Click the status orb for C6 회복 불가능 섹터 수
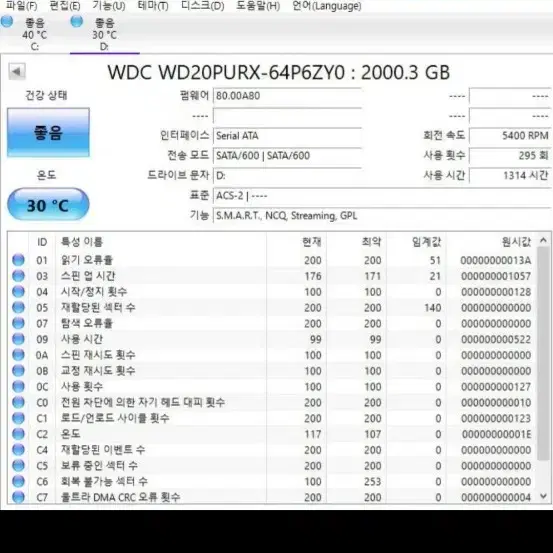Image resolution: width=553 pixels, height=553 pixels. [x=18, y=481]
